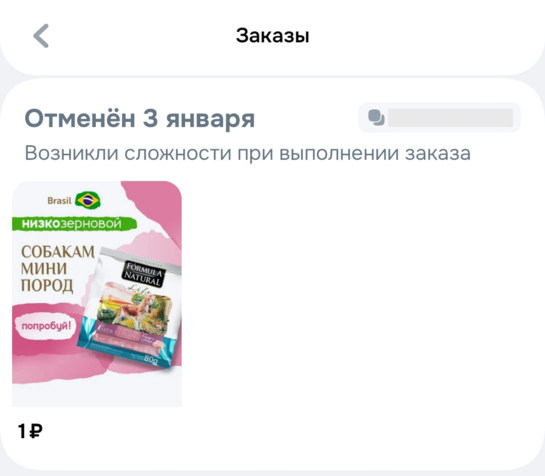This screenshot has width=545, height=476.
Task: Click the 'СОБАКАМ МИНИ ПОРОД' text on image
Action: tap(58, 269)
